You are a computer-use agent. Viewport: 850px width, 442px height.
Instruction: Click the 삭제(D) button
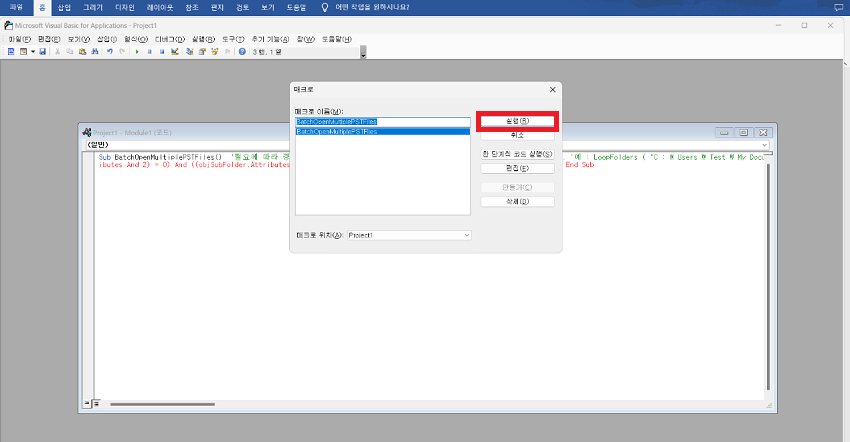coord(517,201)
